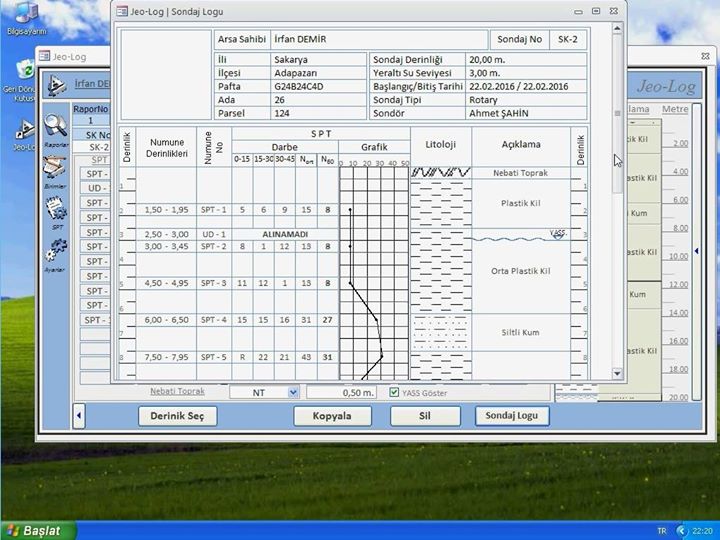
Task: Click the Jeo-Log logo icon beside İrfan link
Action: coord(57,85)
